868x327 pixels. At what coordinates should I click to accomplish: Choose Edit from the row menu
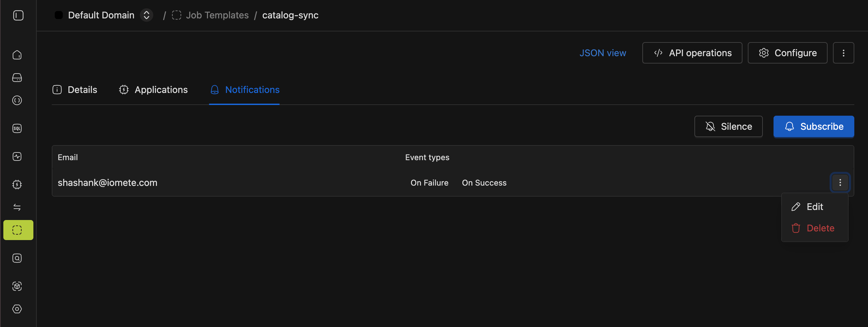[x=814, y=207]
